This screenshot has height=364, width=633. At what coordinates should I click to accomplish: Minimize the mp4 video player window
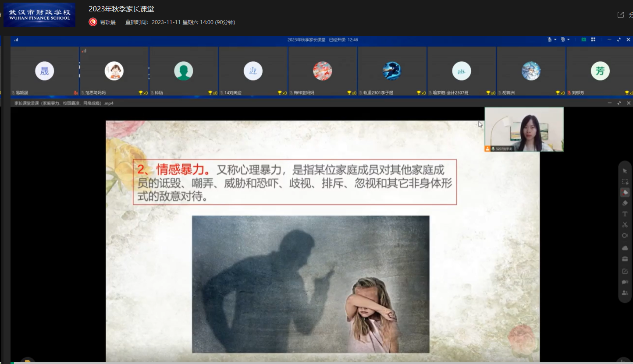tap(610, 103)
